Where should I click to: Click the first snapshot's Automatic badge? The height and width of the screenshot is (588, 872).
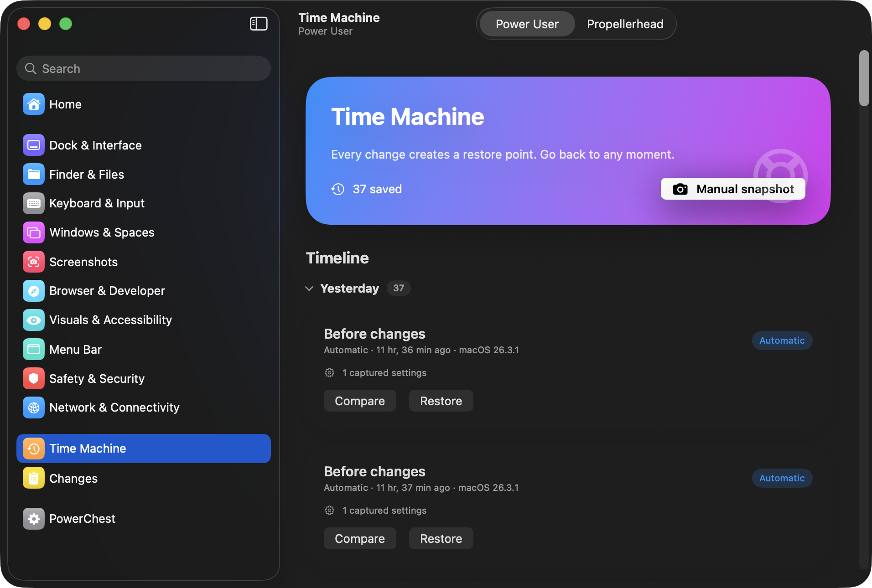(782, 340)
